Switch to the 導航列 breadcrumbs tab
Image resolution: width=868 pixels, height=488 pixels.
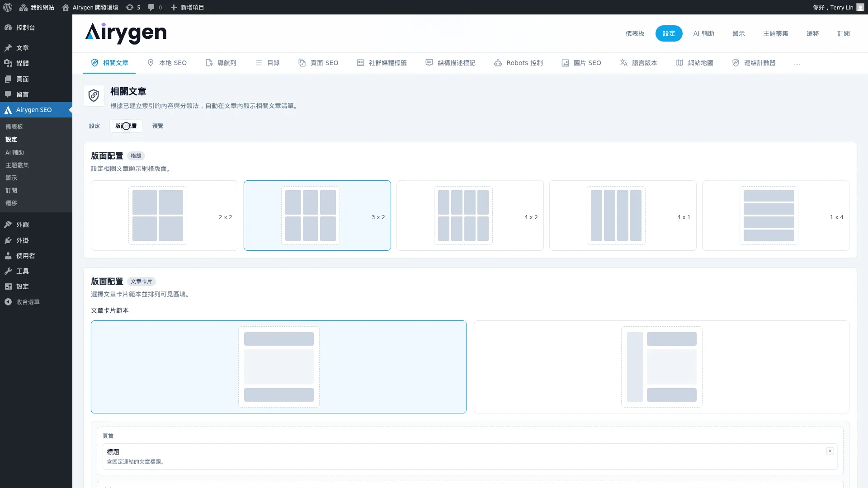tap(221, 63)
